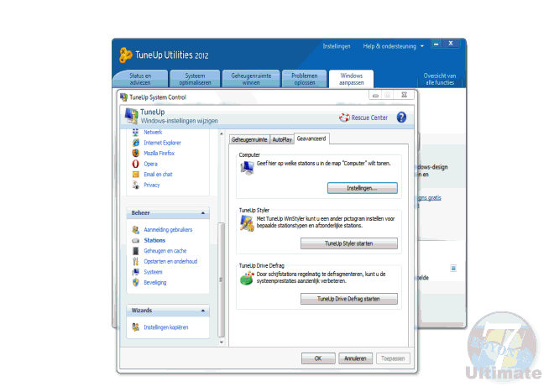Click the Aanmelding gebruikers icon
The image size is (554, 392).
(136, 230)
